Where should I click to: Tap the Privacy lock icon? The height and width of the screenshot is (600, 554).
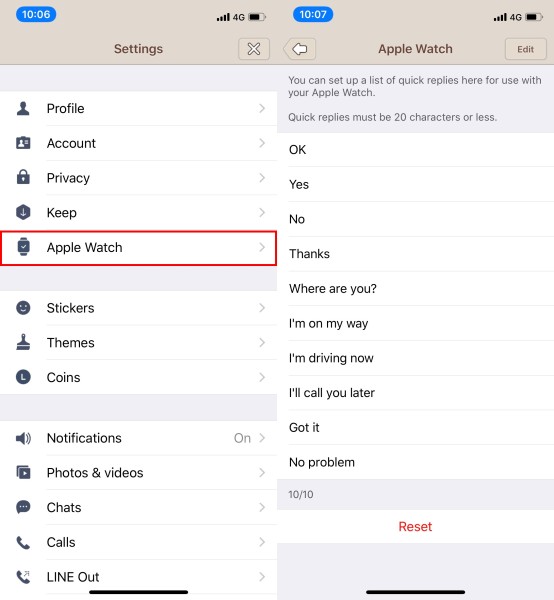click(23, 178)
